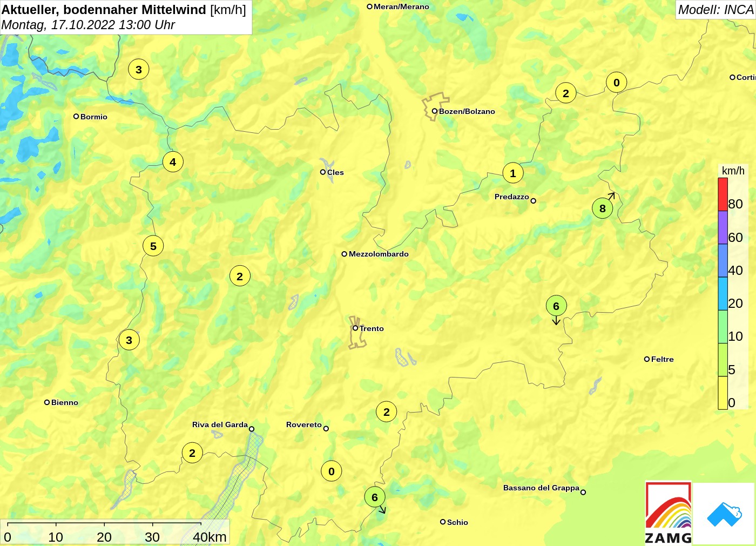Click the 'Modell: INCA' label
The image size is (756, 546).
pyautogui.click(x=715, y=10)
